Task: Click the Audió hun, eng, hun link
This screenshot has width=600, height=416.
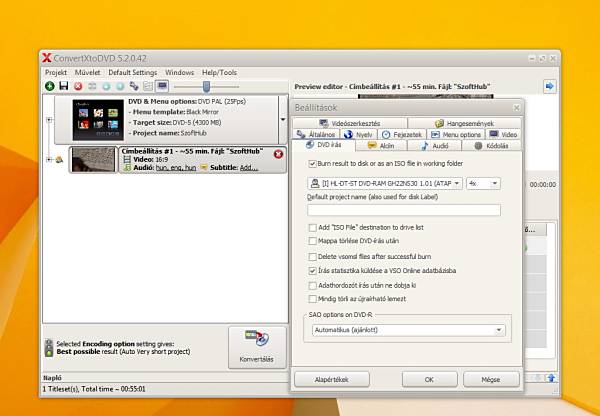Action: (176, 168)
